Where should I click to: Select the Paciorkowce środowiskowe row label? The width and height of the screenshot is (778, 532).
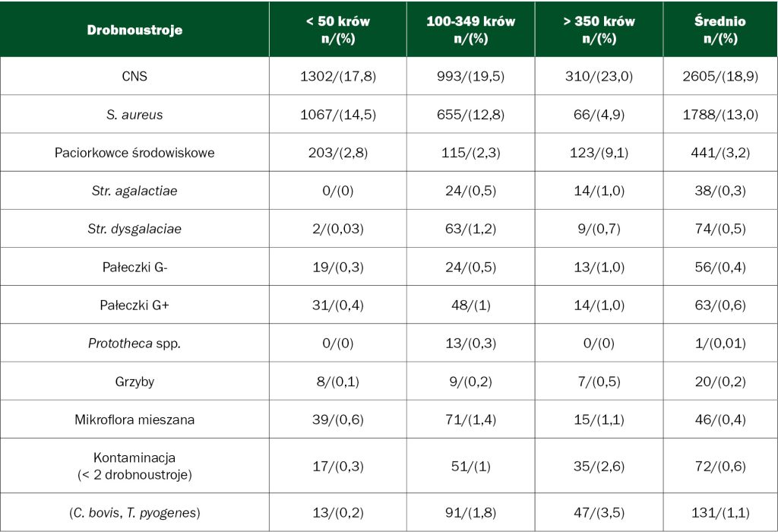point(134,153)
